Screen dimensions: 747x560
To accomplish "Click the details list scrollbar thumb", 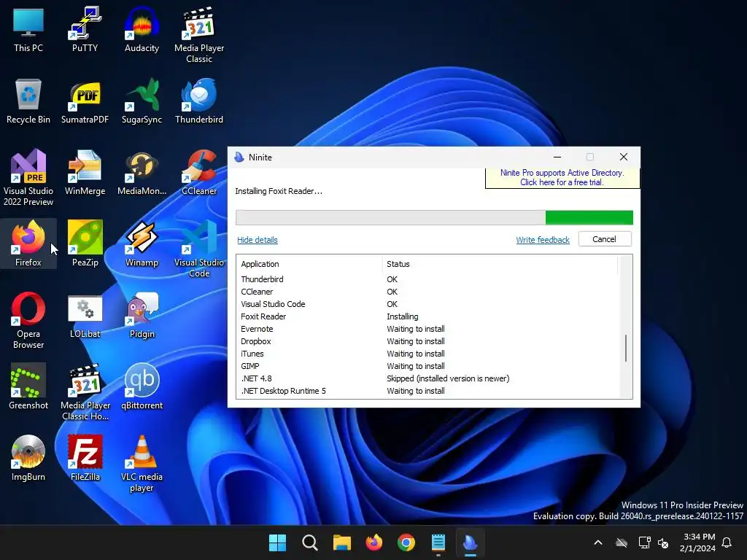I will pos(625,348).
